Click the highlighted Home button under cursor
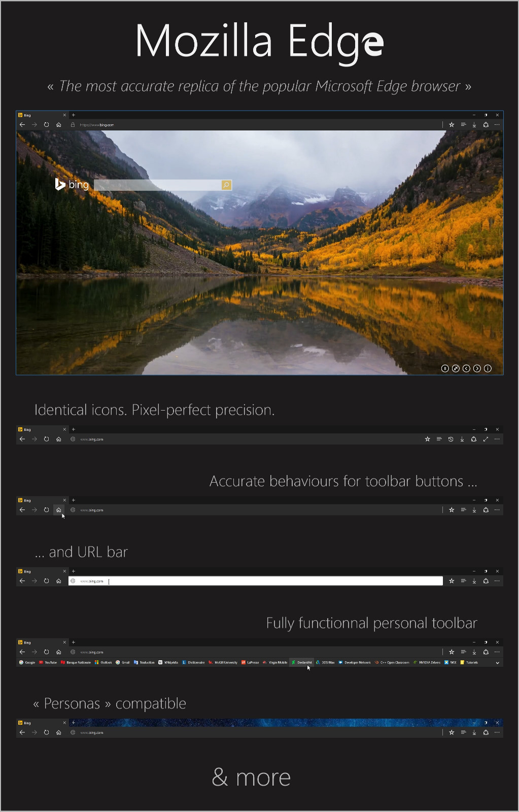 [59, 510]
